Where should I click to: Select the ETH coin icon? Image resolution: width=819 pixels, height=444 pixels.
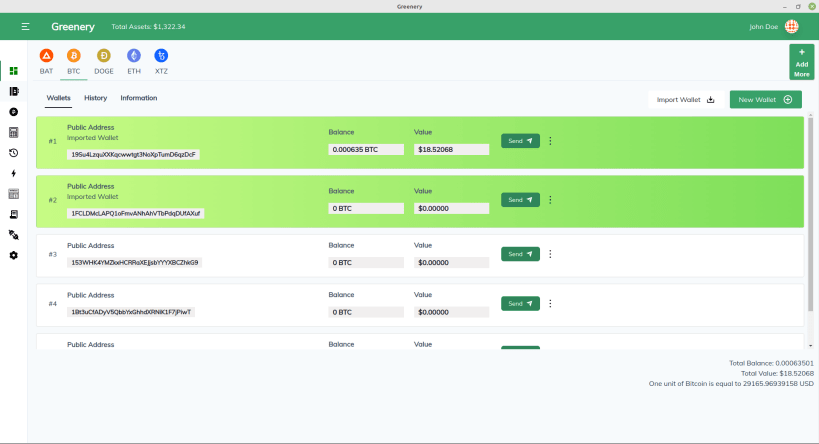pos(134,55)
